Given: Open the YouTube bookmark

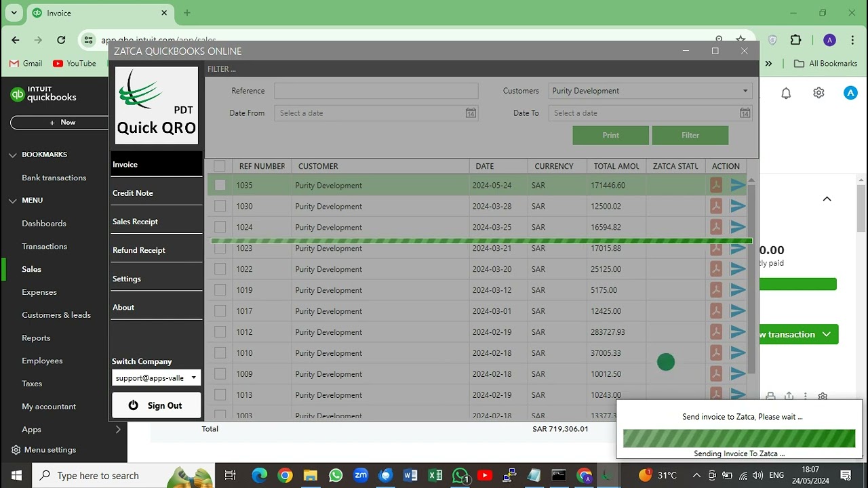Looking at the screenshot, I should (x=75, y=63).
